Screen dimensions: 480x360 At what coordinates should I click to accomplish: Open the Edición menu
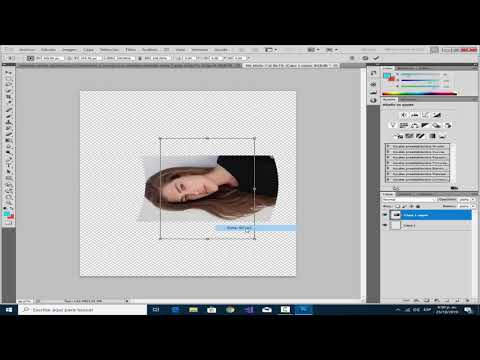tap(49, 50)
